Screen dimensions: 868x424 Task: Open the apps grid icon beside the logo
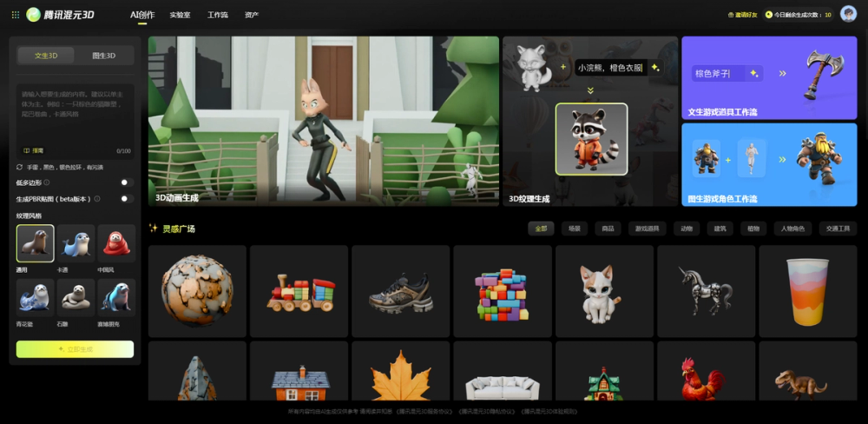pos(16,15)
